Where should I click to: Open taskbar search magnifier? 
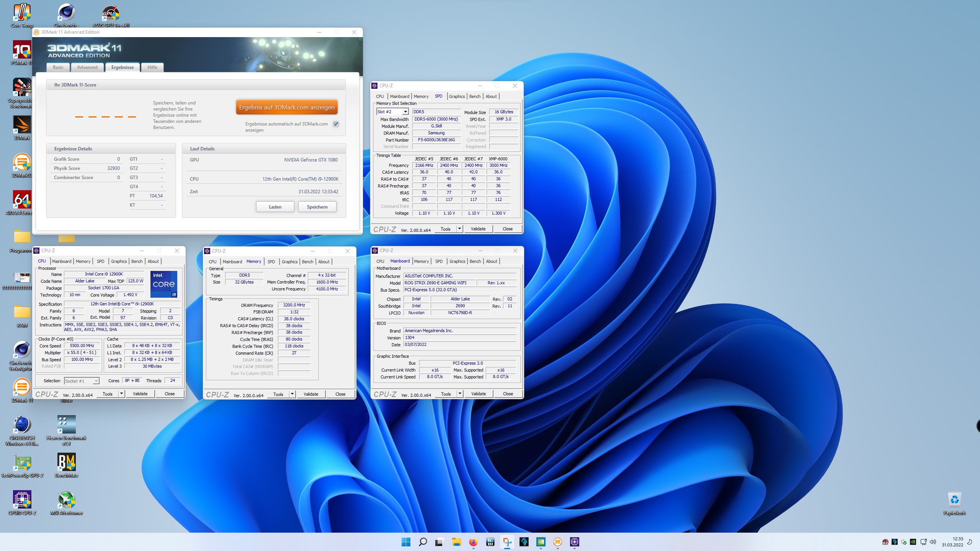(423, 542)
